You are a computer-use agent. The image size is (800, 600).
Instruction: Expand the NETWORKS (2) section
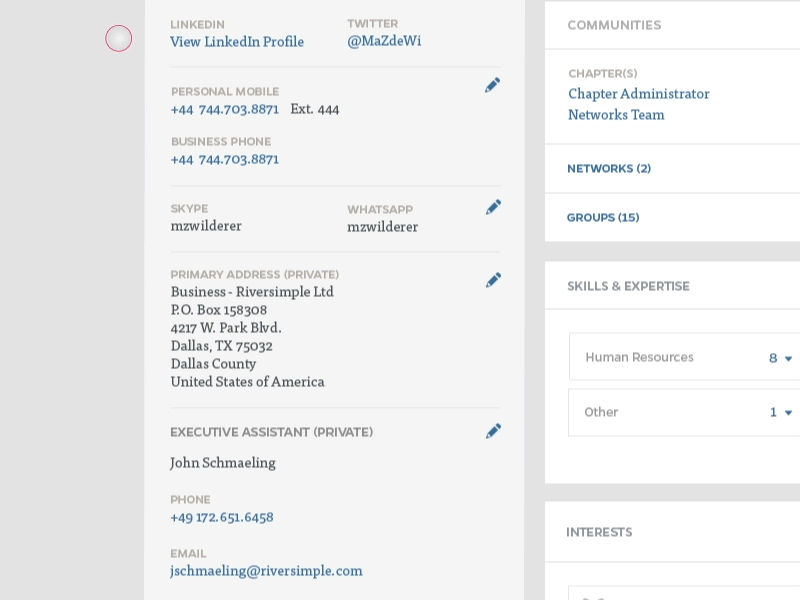coord(609,169)
